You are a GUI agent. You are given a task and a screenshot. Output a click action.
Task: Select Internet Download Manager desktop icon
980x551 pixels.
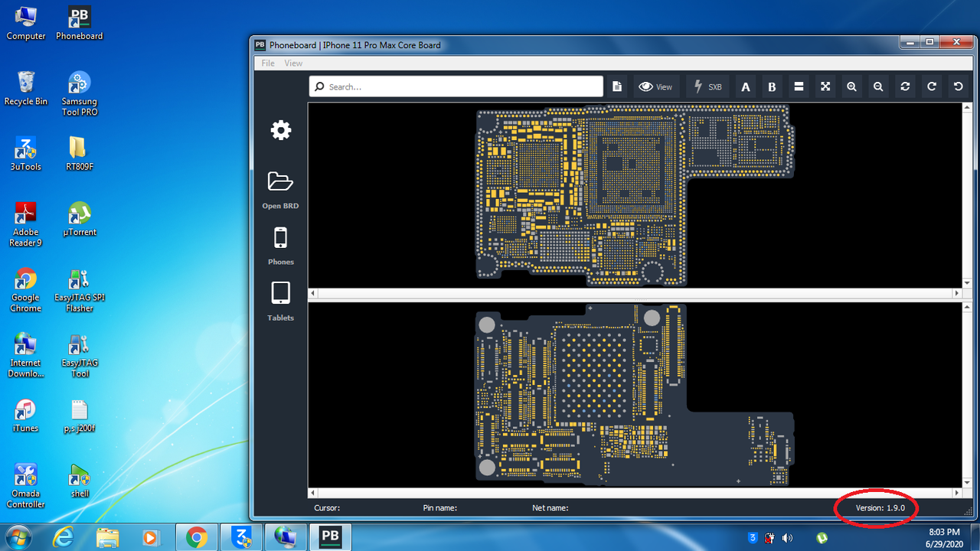coord(25,355)
